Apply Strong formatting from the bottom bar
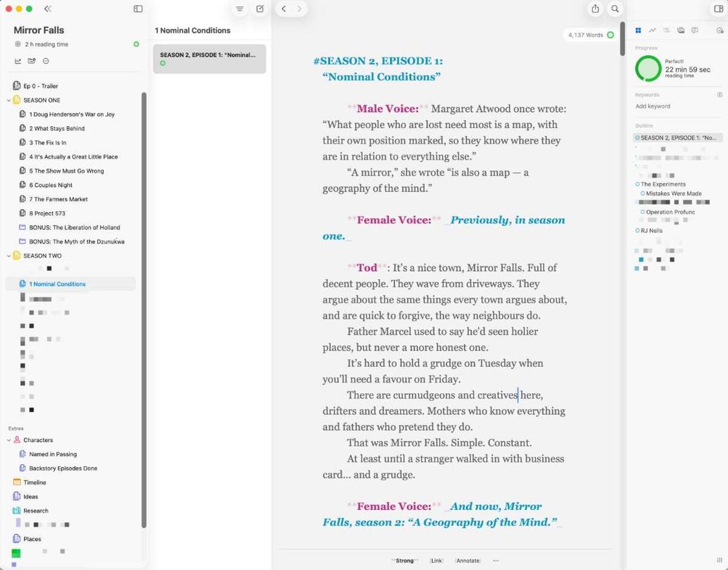 (404, 561)
